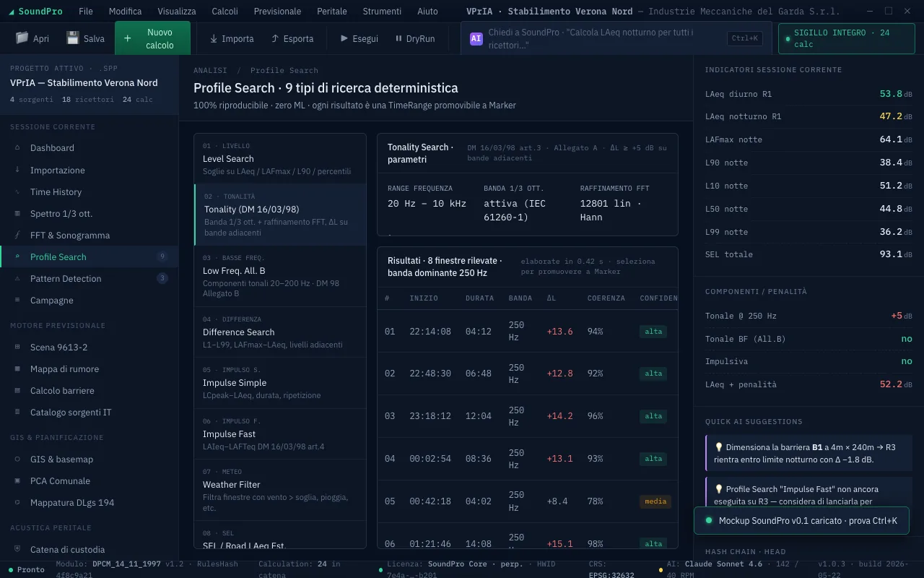Select Low Freq. All. B search
The image size is (924, 578).
click(x=280, y=277)
